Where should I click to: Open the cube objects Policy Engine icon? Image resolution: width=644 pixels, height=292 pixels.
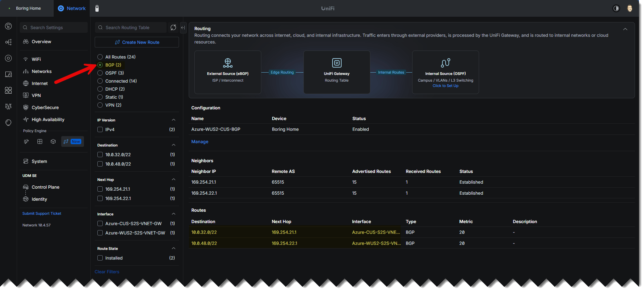pyautogui.click(x=53, y=141)
